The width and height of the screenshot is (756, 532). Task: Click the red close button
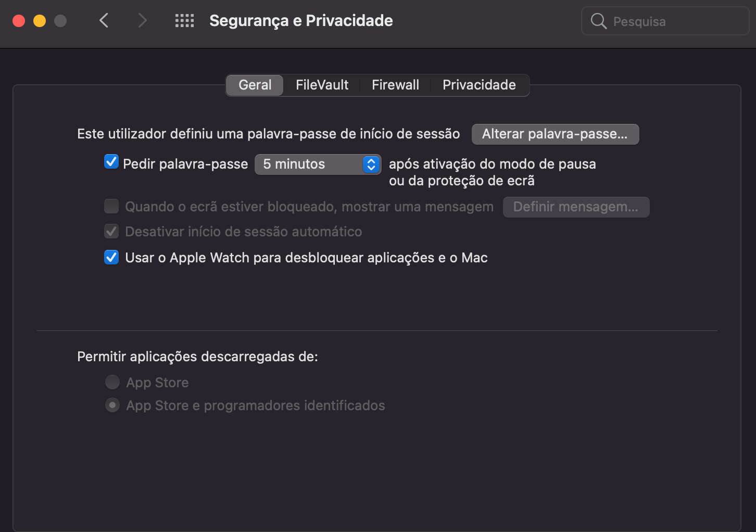coord(19,20)
